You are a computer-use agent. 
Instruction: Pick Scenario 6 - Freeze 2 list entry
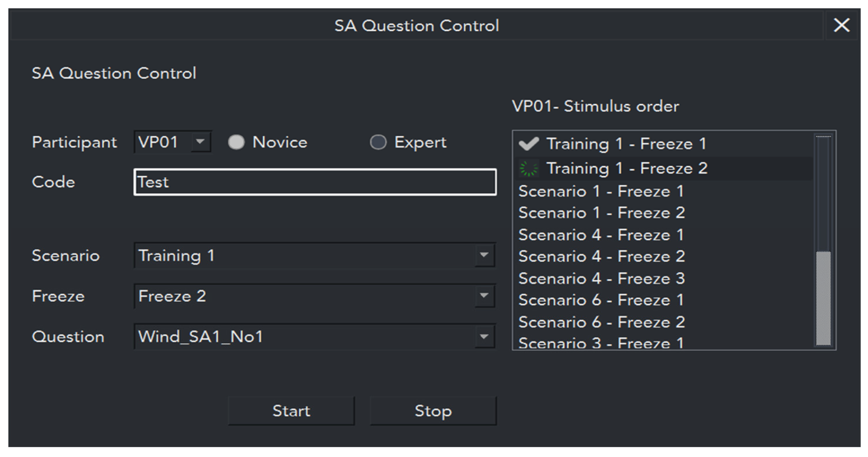pos(601,322)
